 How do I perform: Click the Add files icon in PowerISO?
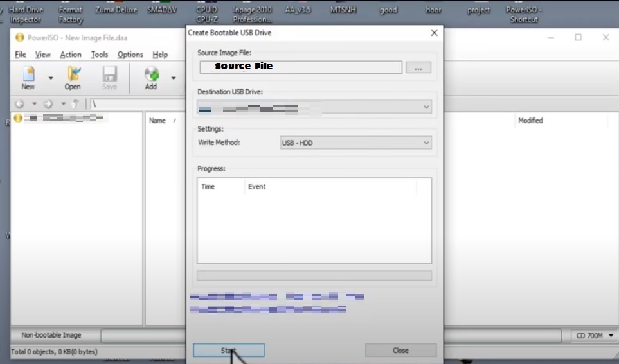pos(151,78)
